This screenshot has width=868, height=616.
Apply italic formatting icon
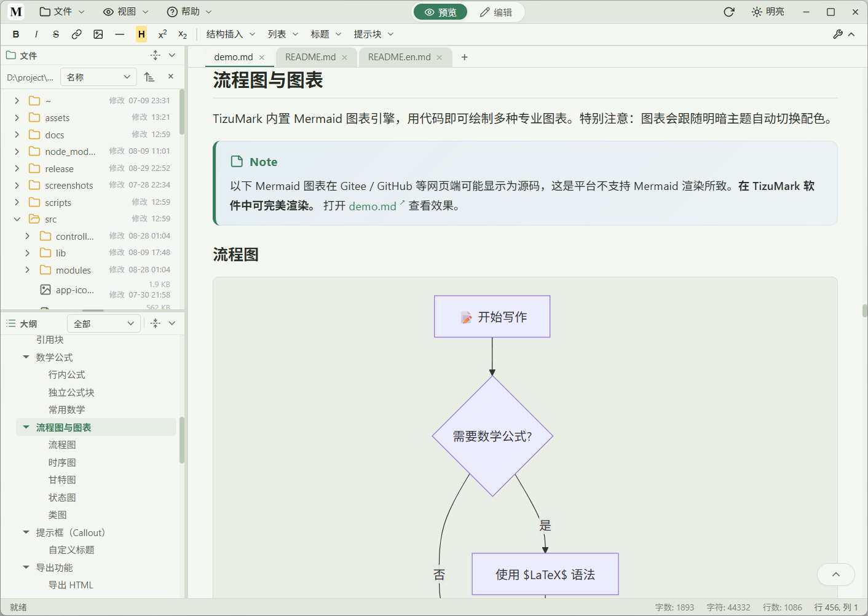(36, 34)
